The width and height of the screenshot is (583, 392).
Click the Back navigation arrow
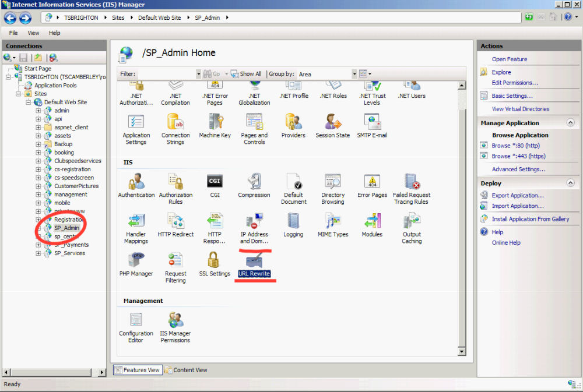tap(10, 18)
